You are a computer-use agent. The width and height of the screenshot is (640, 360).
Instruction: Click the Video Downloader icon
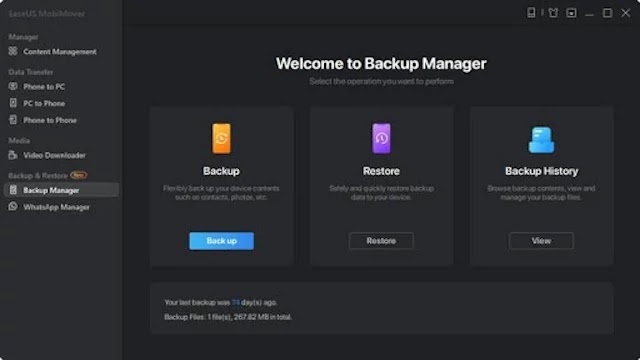click(x=13, y=155)
